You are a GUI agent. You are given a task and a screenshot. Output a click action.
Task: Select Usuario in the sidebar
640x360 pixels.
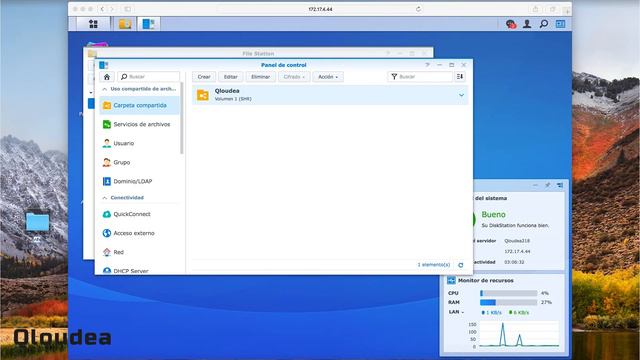pos(140,143)
